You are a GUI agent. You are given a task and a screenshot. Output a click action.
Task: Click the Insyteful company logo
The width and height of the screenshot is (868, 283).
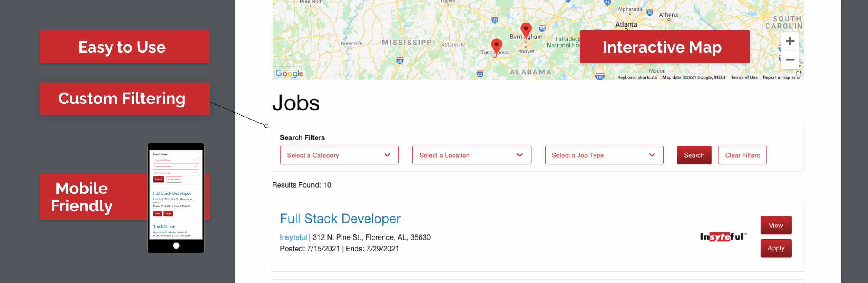click(723, 236)
